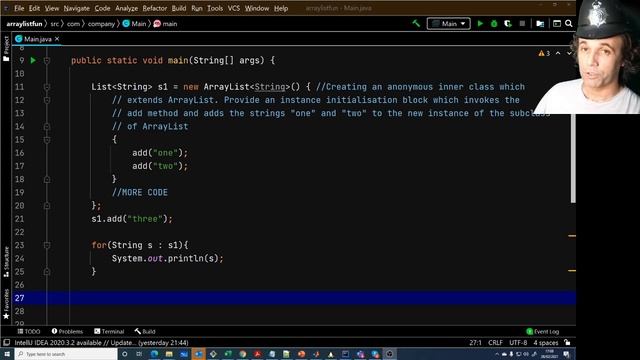
Task: Click the fold end marker on line 20
Action: coord(47,206)
